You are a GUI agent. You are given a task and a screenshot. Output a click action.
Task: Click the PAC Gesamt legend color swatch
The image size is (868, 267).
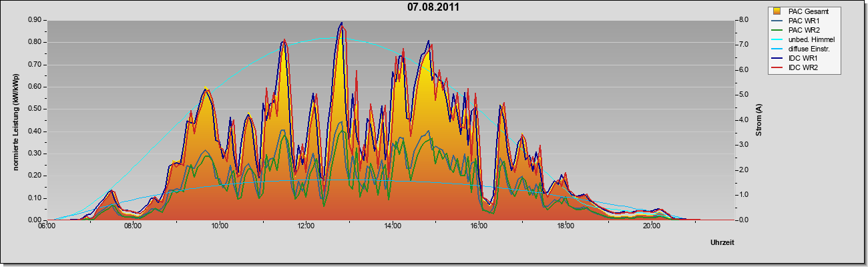coord(778,11)
